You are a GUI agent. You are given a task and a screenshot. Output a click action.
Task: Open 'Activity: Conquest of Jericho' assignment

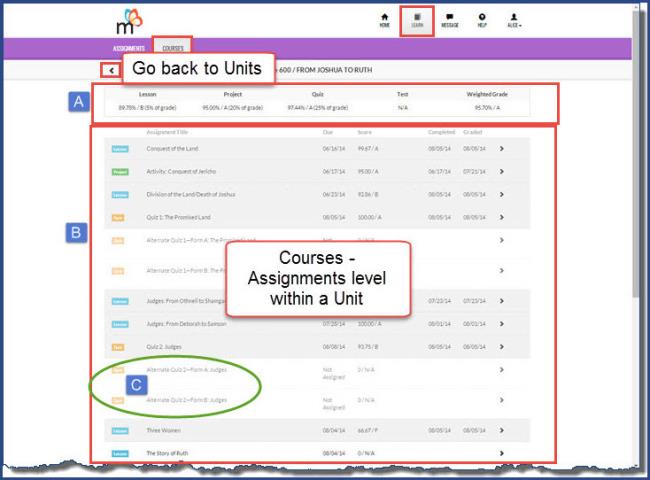click(x=181, y=171)
